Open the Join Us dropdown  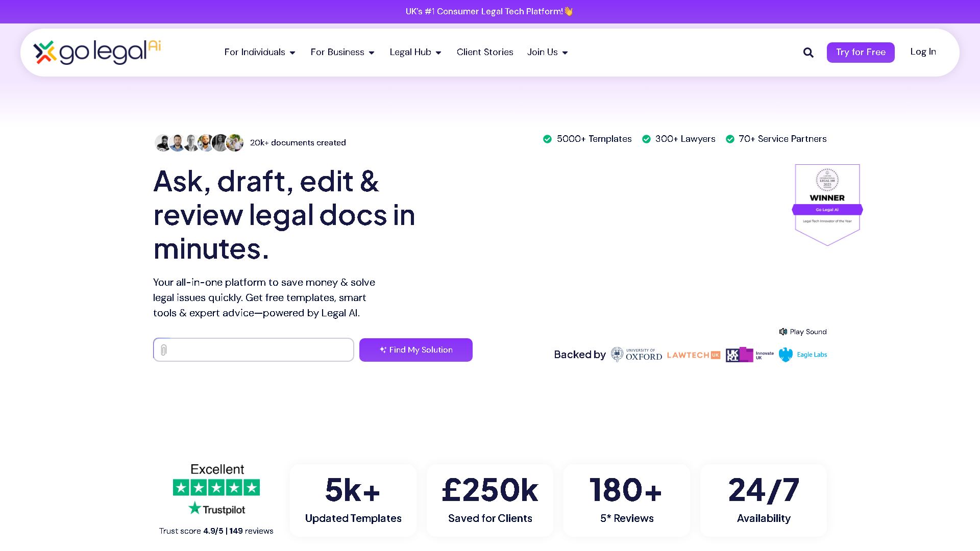(x=547, y=52)
